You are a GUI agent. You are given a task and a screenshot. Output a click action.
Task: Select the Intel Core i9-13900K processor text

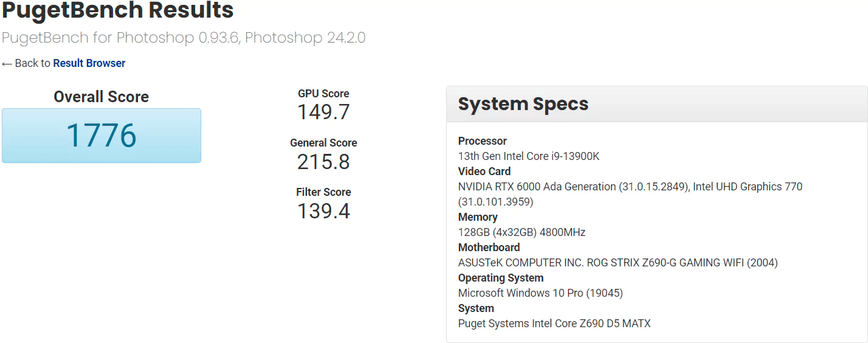pos(528,156)
